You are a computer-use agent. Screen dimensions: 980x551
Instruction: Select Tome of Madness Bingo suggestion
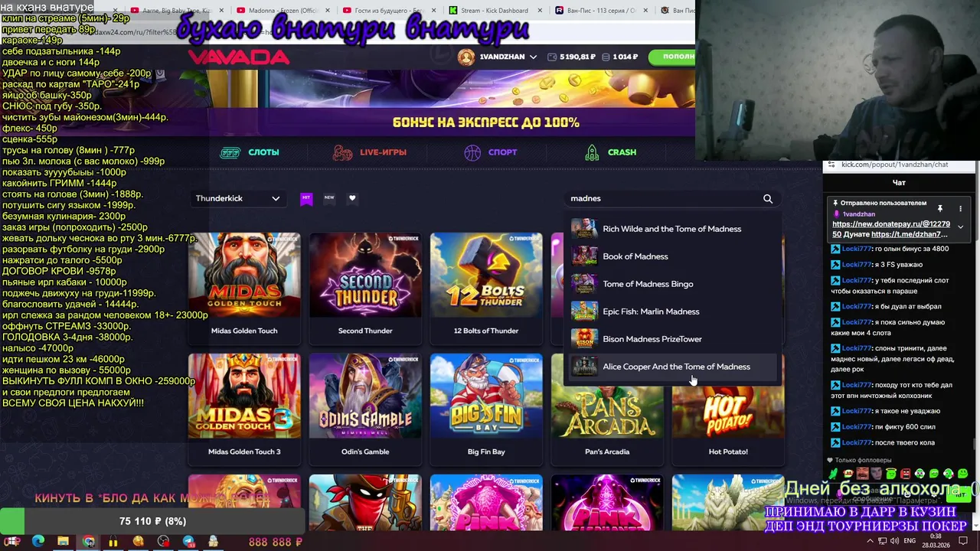pyautogui.click(x=672, y=284)
